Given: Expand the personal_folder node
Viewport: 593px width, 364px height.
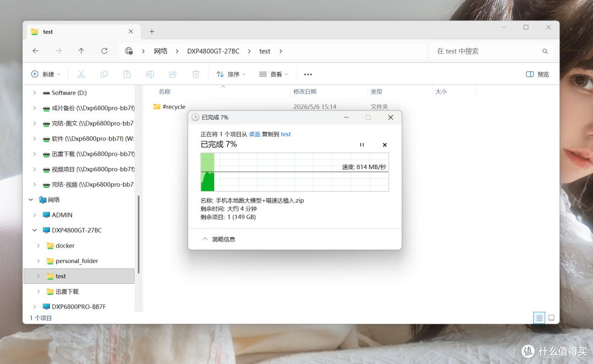Looking at the screenshot, I should 38,261.
